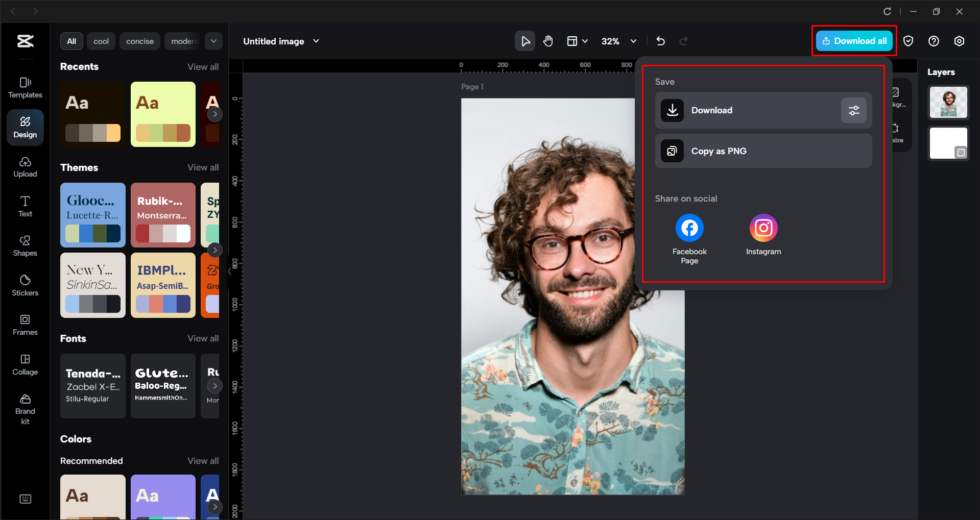The image size is (980, 520).
Task: Open the Upload panel
Action: tap(25, 166)
